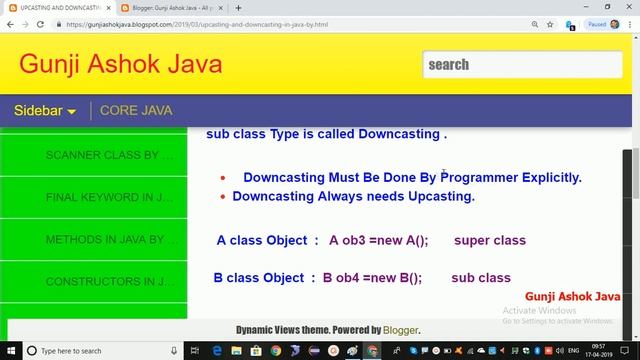Open the first Chrome icon on the taskbar
This screenshot has height=360, width=640.
click(x=276, y=351)
